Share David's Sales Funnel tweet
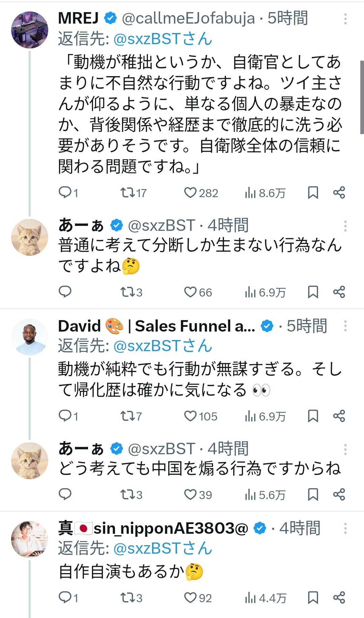Image resolution: width=364 pixels, height=618 pixels. tap(339, 416)
